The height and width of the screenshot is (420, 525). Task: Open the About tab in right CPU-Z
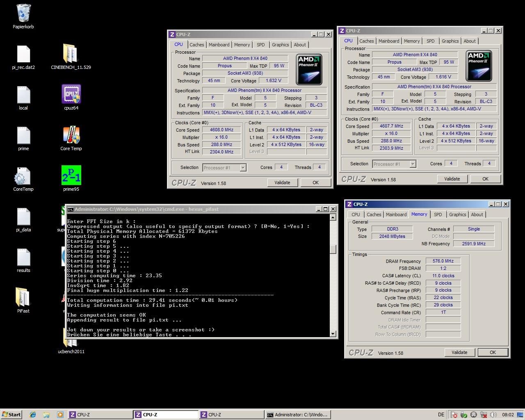pyautogui.click(x=470, y=41)
